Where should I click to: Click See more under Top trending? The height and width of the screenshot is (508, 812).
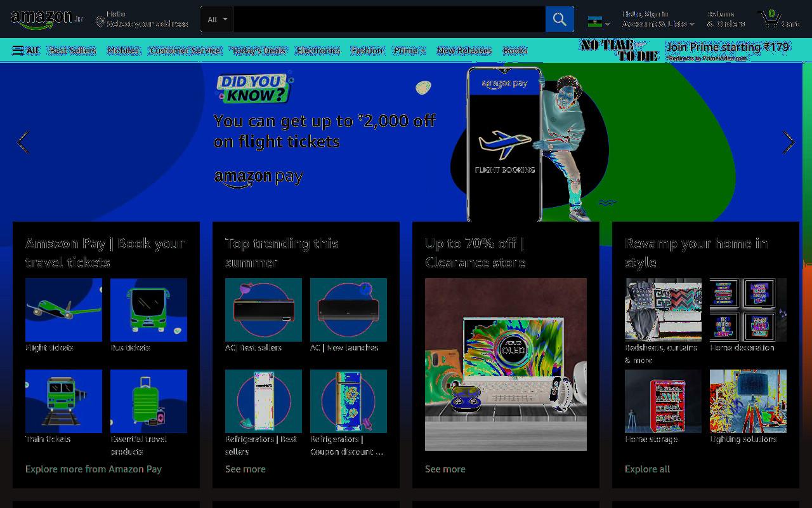tap(246, 469)
